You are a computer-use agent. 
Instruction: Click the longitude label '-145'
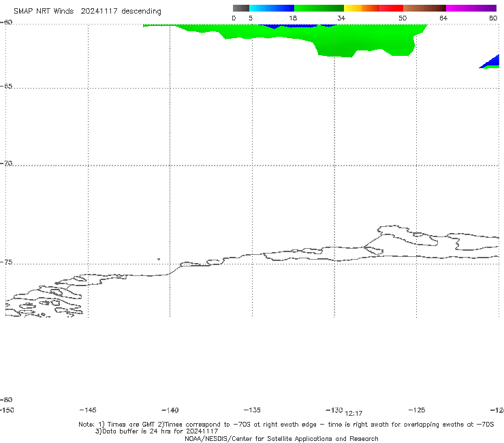[x=88, y=410]
